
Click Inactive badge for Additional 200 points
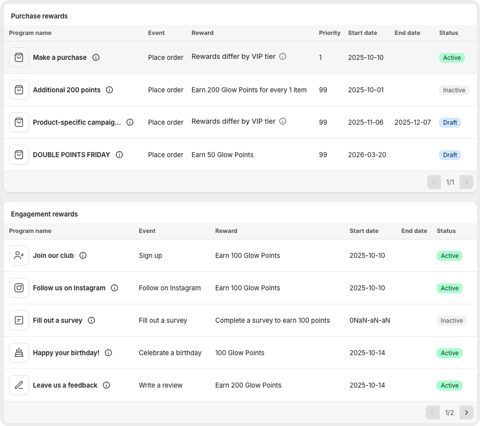point(454,90)
